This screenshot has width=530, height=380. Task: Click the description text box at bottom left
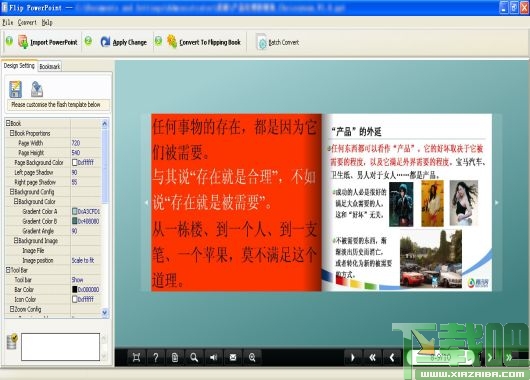click(61, 347)
